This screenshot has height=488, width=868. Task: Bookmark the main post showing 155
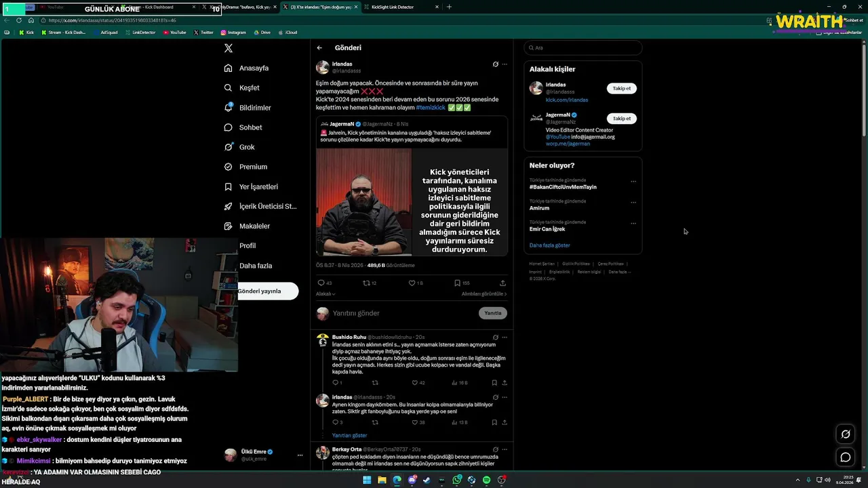click(462, 283)
